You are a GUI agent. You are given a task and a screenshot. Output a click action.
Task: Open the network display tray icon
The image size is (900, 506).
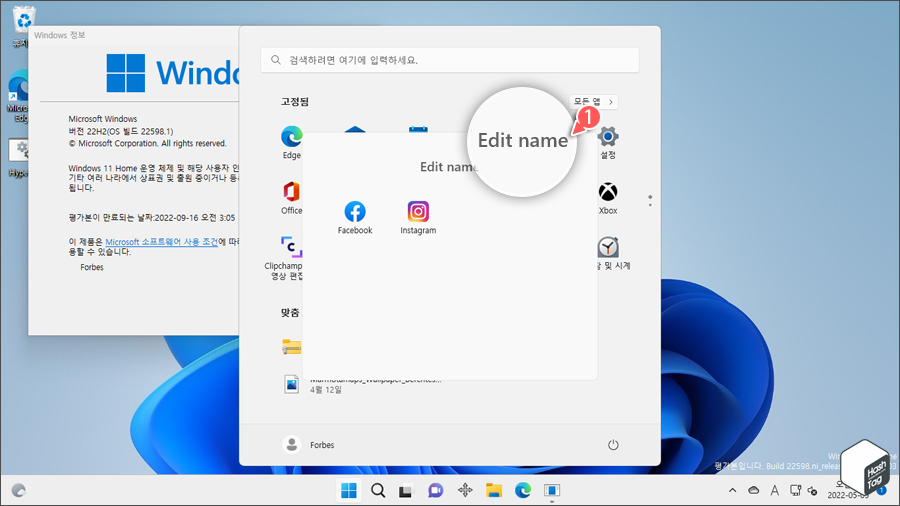point(795,491)
